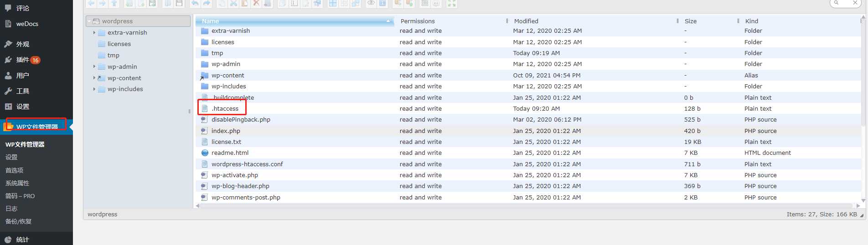Open the 工具 tools menu
The image size is (868, 245).
[22, 91]
